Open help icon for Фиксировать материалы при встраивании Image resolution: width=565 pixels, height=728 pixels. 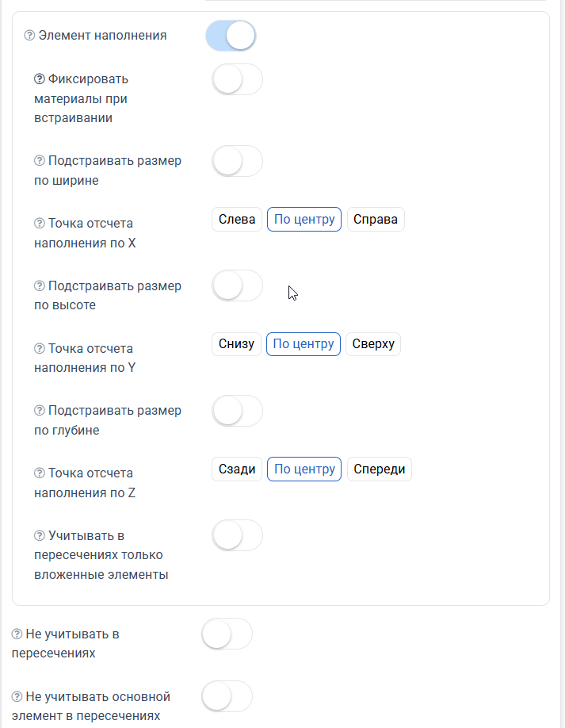40,79
